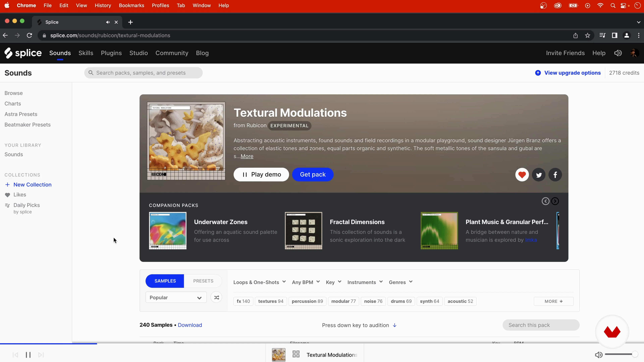Open Underwater Zones pack thumbnail
The width and height of the screenshot is (644, 362).
click(168, 231)
